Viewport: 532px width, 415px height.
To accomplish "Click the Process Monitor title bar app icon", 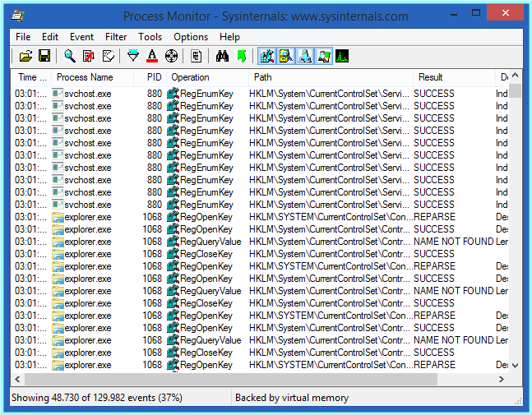I will coord(17,16).
